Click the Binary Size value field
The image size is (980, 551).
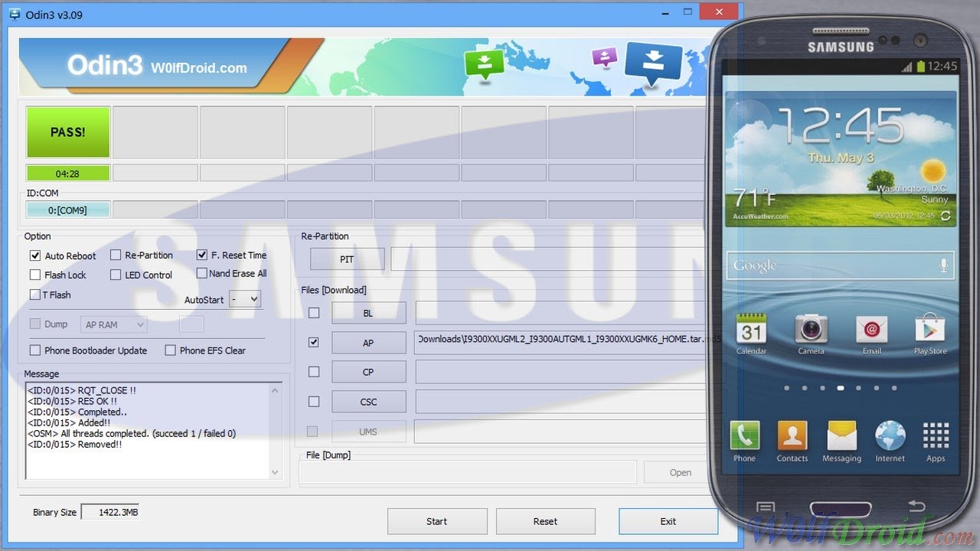(110, 512)
